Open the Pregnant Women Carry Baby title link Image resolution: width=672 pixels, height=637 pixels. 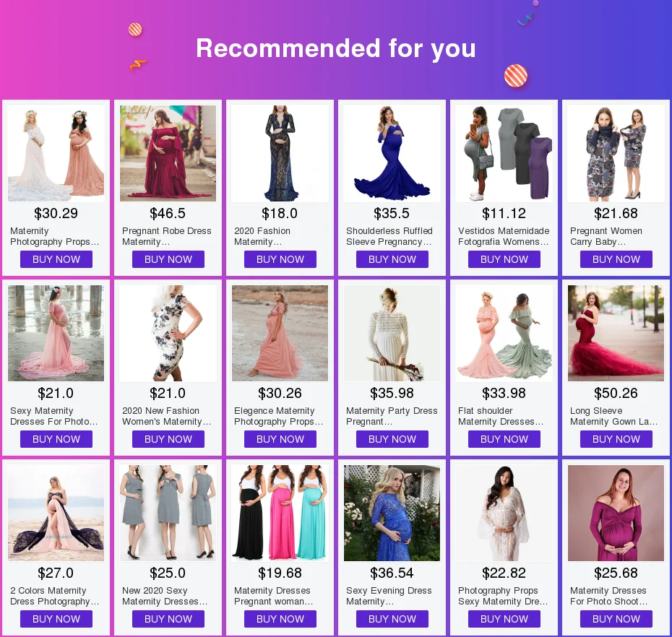click(x=606, y=236)
